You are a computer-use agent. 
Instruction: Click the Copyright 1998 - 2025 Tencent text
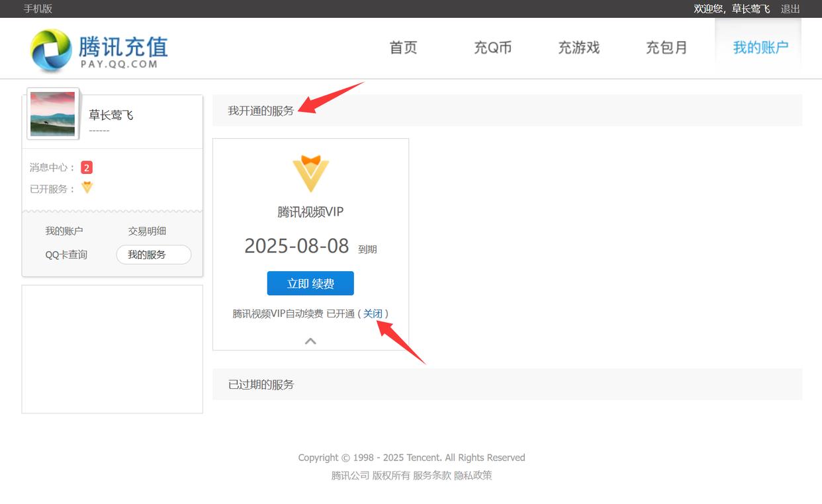411,458
